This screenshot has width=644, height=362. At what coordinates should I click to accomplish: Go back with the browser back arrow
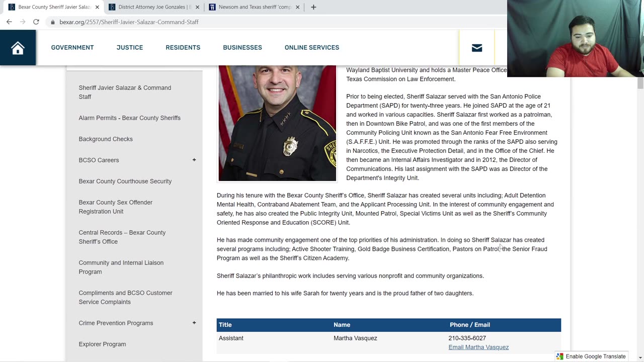[x=9, y=22]
